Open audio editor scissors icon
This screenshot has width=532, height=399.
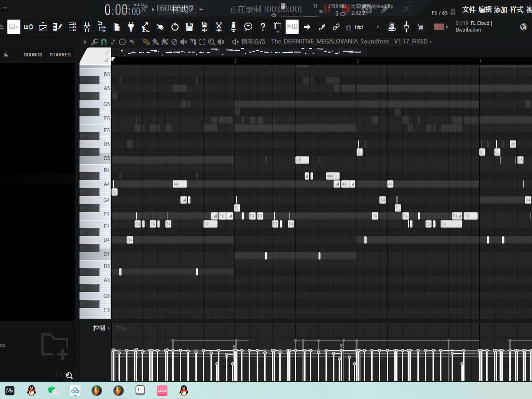tap(219, 27)
